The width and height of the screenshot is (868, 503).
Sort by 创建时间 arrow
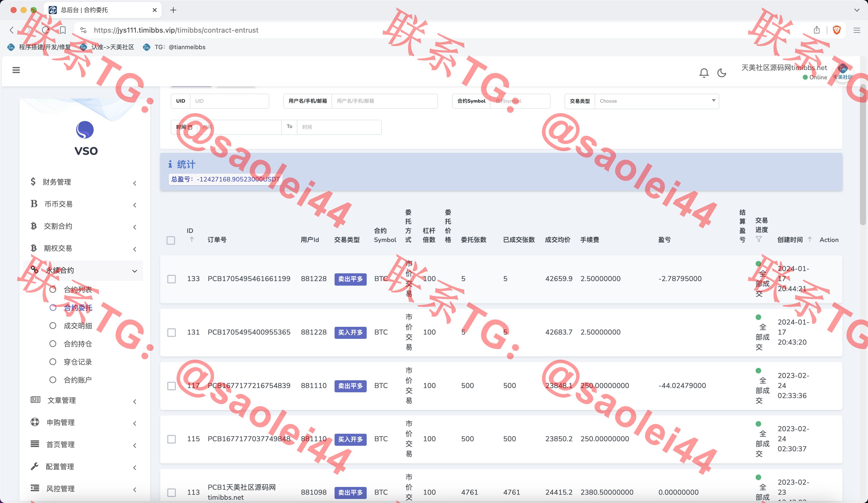coord(810,240)
